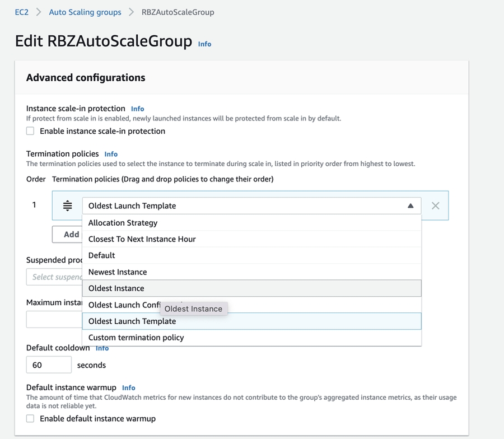Pick Newest Instance from the dropdown

[x=118, y=272]
